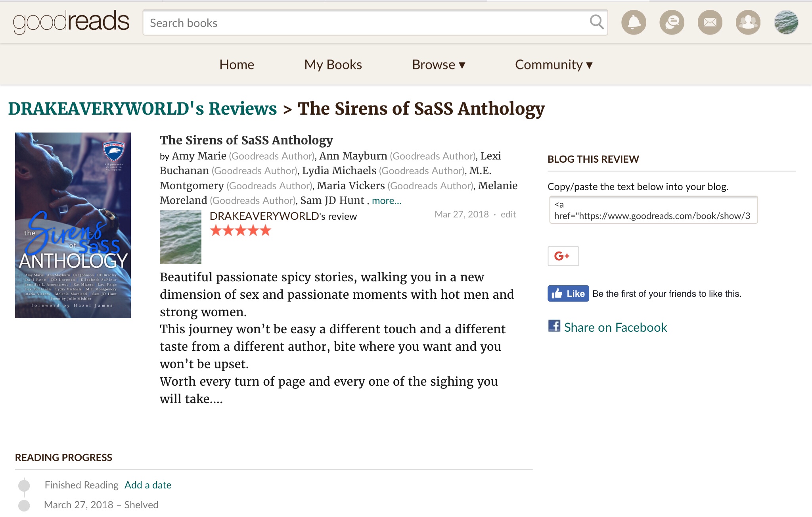Click Add a date link
Screen dimensions: 812x517
pyautogui.click(x=148, y=485)
